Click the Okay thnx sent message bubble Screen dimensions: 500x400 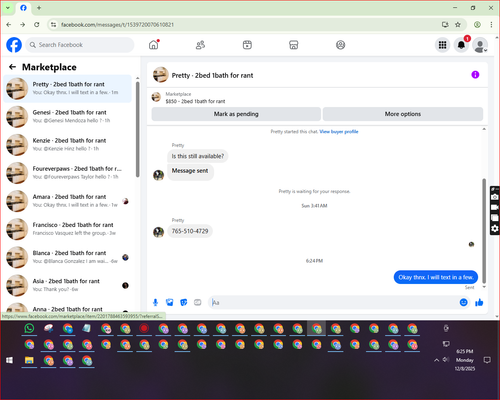[436, 277]
